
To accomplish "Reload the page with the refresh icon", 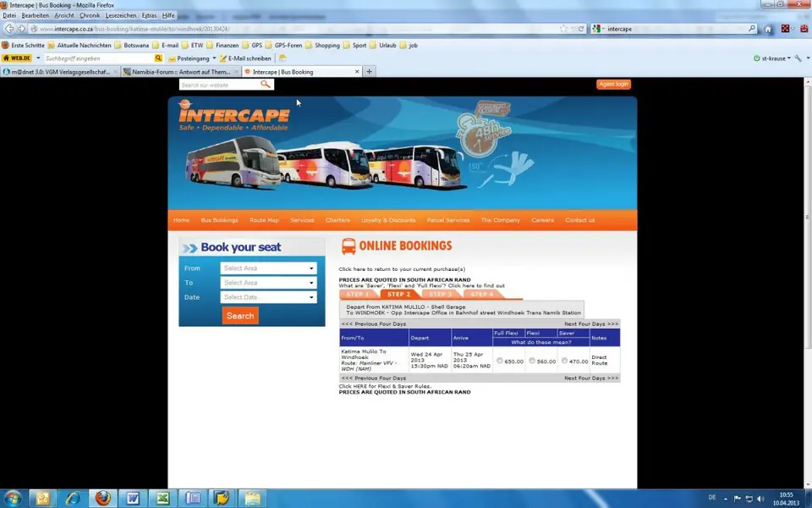I will coord(581,29).
